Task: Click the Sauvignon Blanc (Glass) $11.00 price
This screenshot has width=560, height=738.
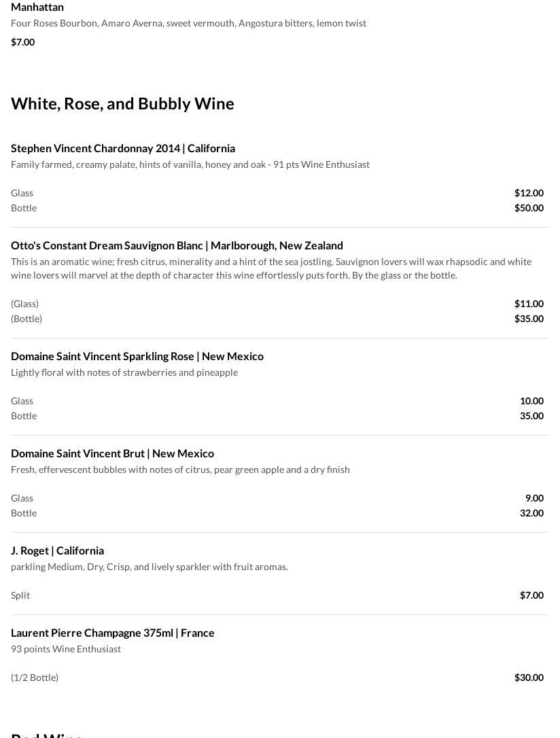Action: point(529,304)
